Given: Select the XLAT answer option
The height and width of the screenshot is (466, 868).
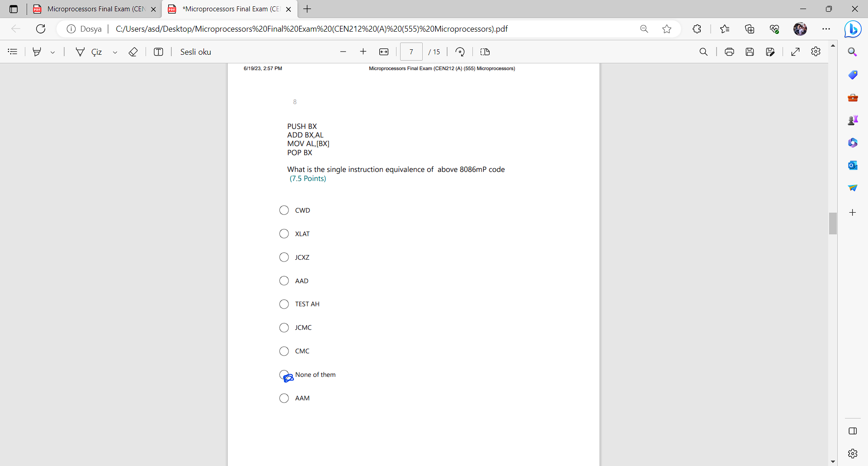Looking at the screenshot, I should [284, 233].
